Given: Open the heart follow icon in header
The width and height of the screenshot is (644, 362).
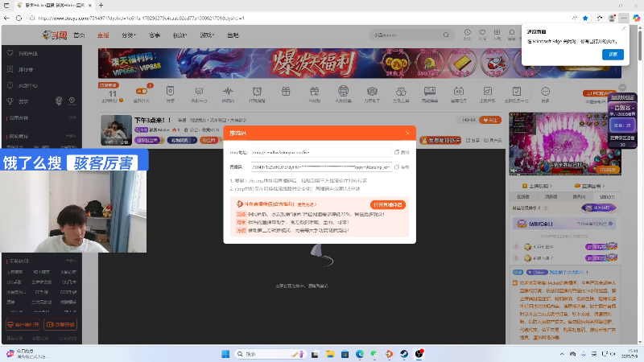Looking at the screenshot, I should pyautogui.click(x=482, y=32).
